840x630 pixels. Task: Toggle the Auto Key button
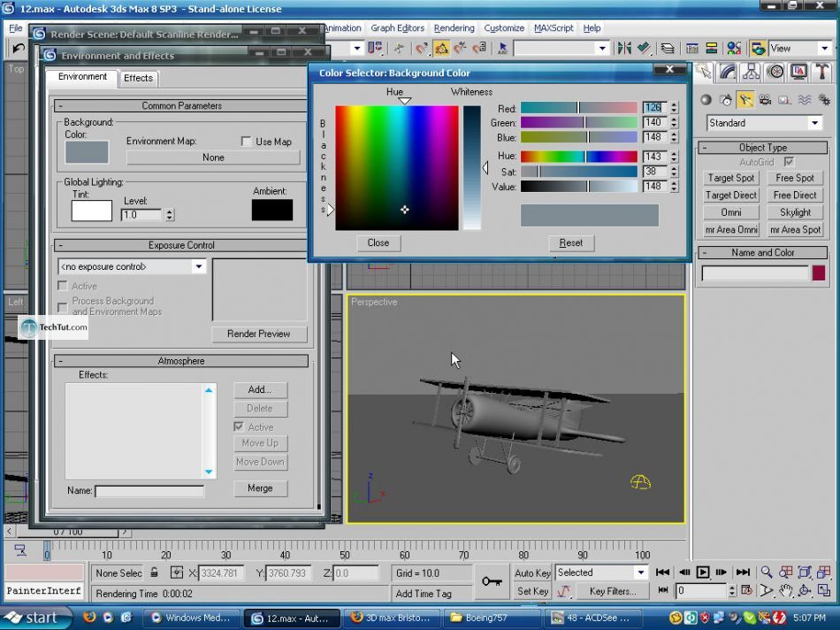[x=532, y=572]
